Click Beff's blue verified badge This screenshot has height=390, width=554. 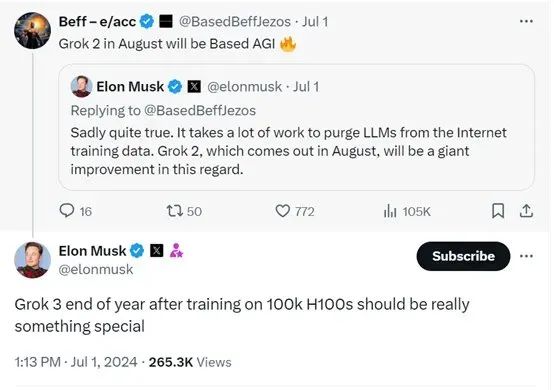click(x=147, y=22)
